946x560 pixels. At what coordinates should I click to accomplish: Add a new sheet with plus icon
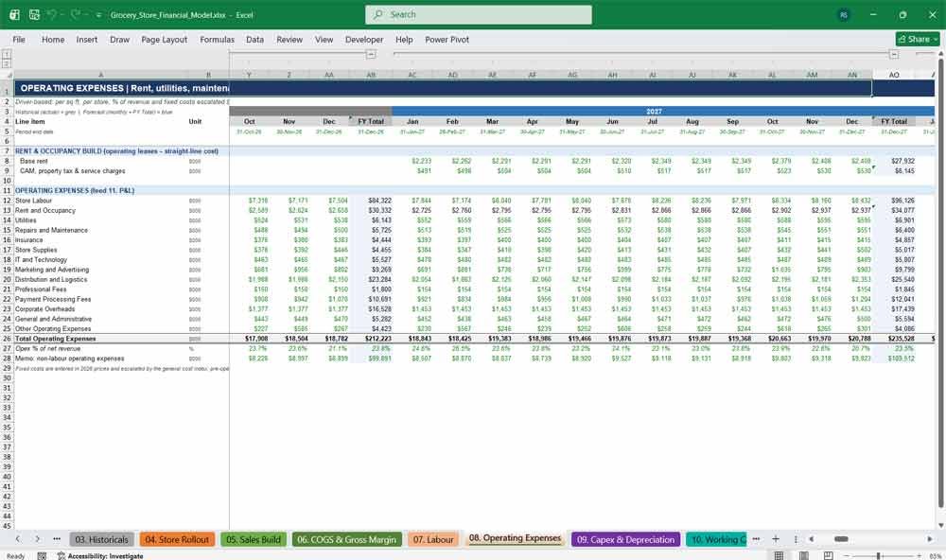pyautogui.click(x=776, y=539)
